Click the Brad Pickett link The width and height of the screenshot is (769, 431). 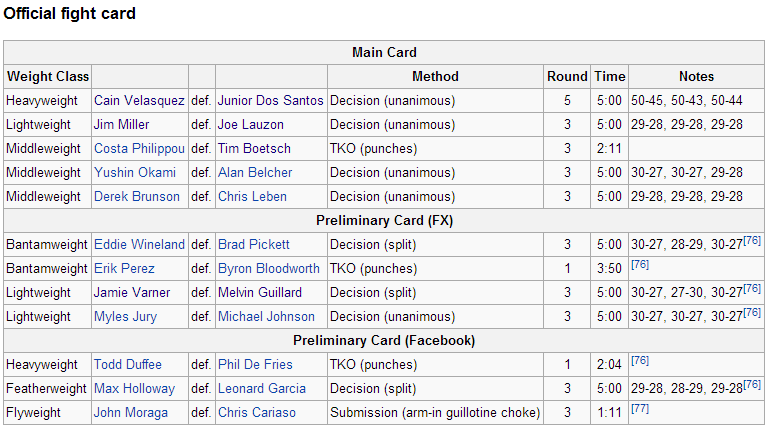pyautogui.click(x=254, y=245)
